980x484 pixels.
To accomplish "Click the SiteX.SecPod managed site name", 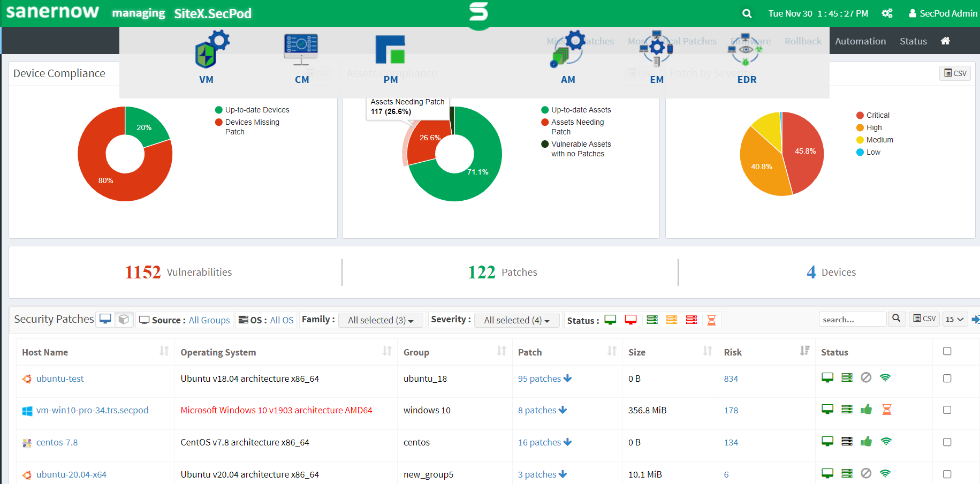I will pos(212,13).
